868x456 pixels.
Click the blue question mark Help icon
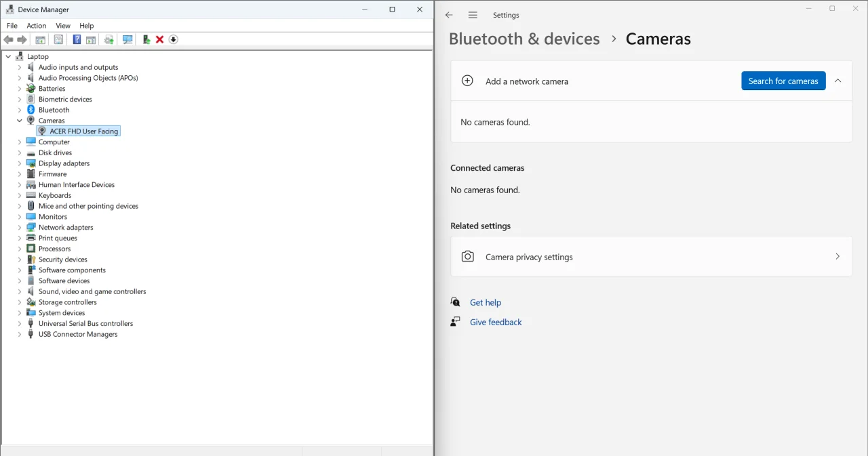click(77, 40)
